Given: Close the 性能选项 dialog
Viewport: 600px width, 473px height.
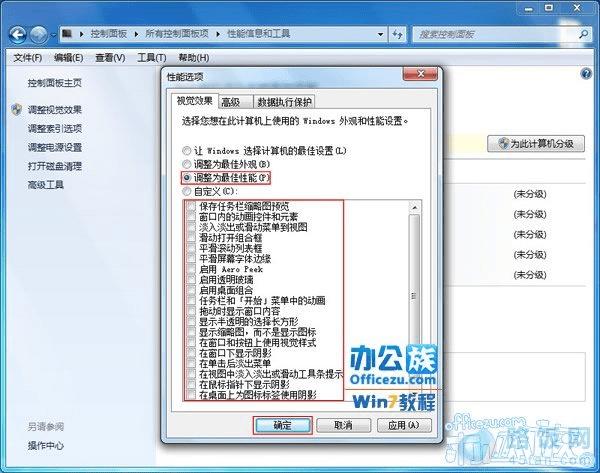Looking at the screenshot, I should tap(420, 74).
